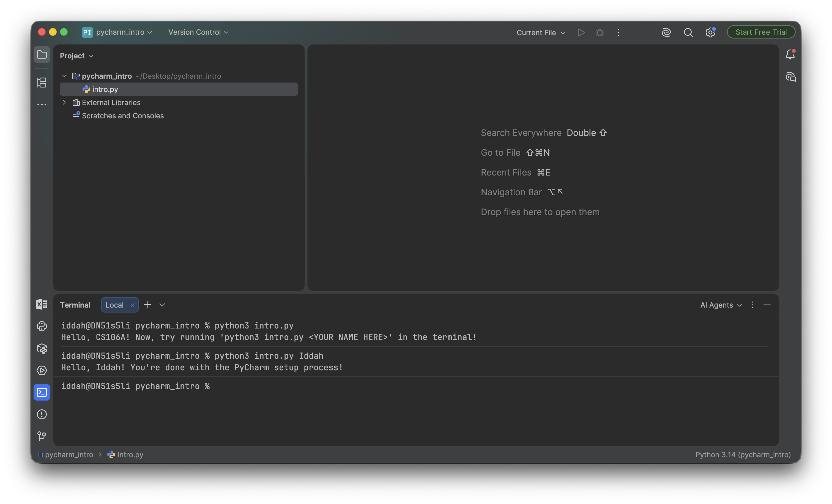
Task: Open the Python Packages tool window
Action: tap(42, 348)
